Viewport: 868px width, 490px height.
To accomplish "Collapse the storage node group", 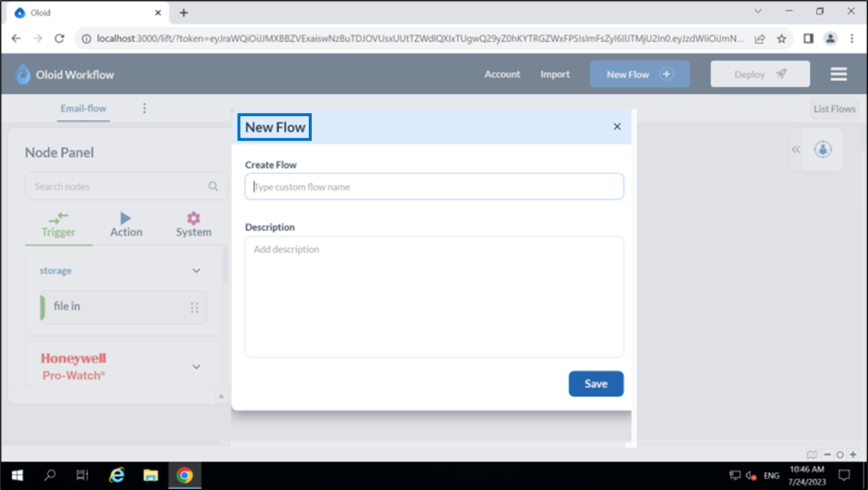I will (196, 271).
